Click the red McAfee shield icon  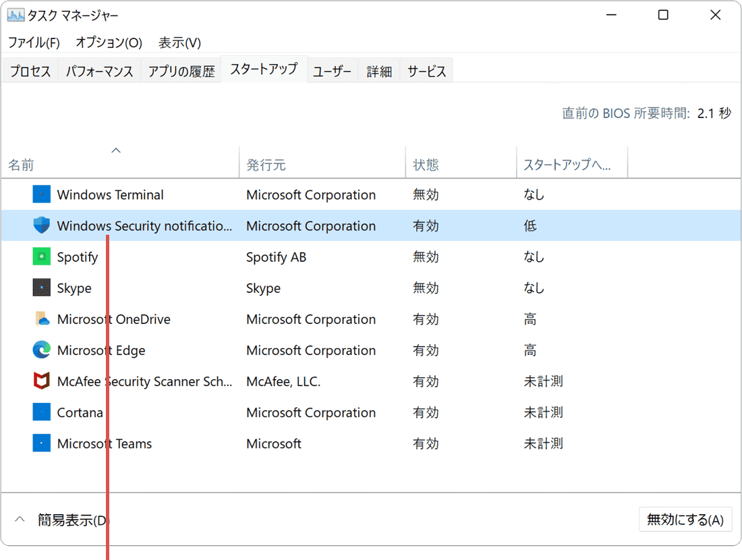point(42,381)
